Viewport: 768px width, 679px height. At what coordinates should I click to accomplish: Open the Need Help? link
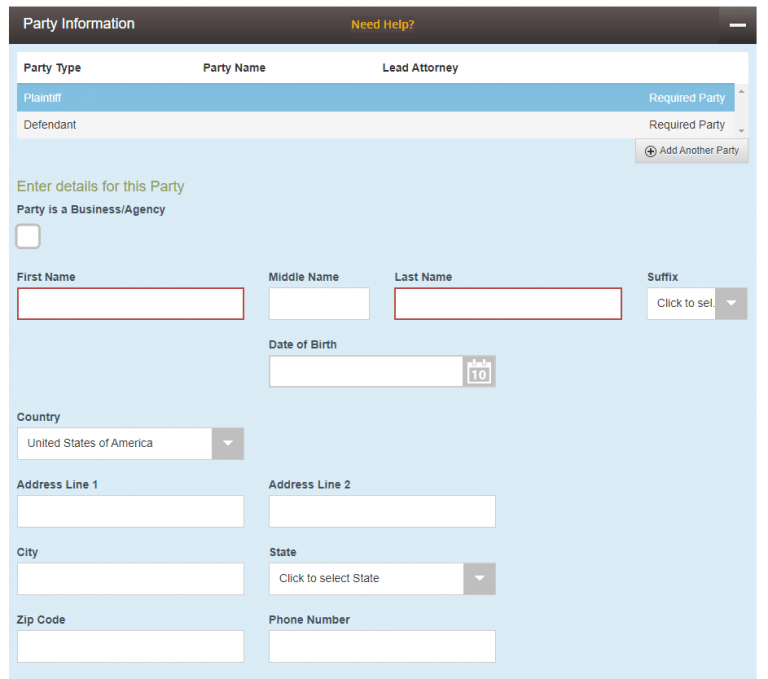(382, 25)
